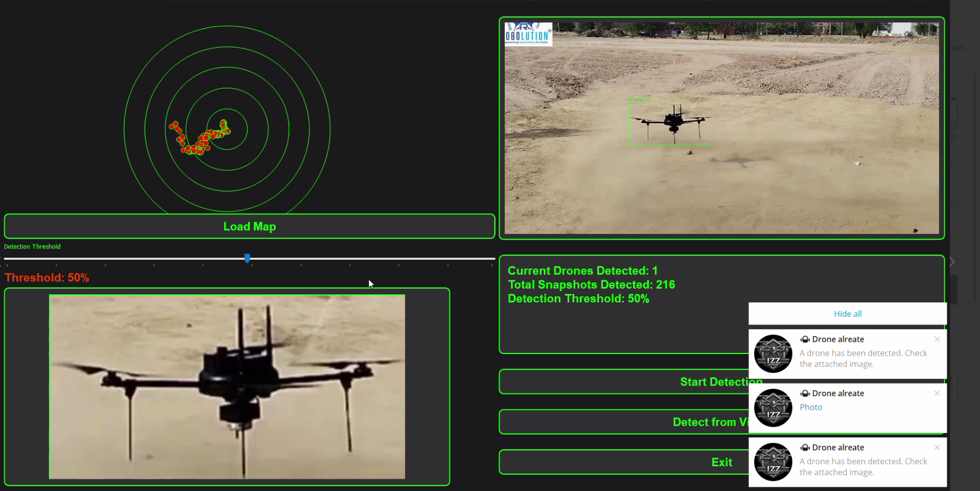
Task: Click the live drone video feed panel
Action: (721, 127)
